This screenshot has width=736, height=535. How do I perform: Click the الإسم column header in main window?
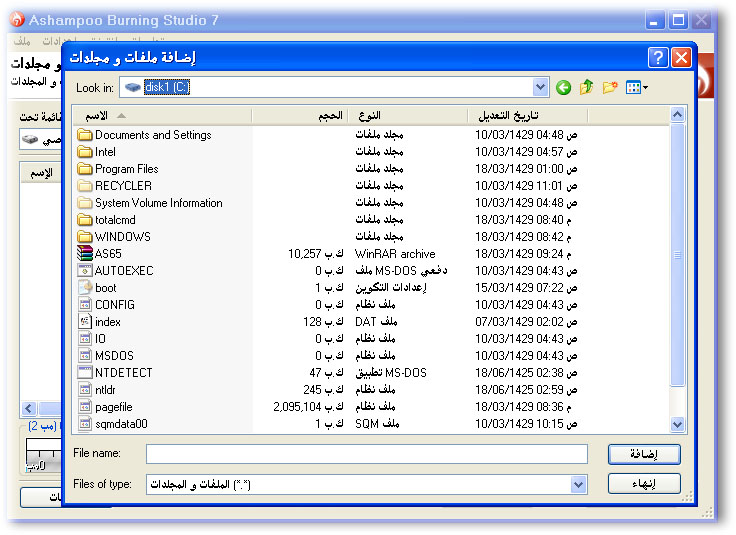pos(41,173)
